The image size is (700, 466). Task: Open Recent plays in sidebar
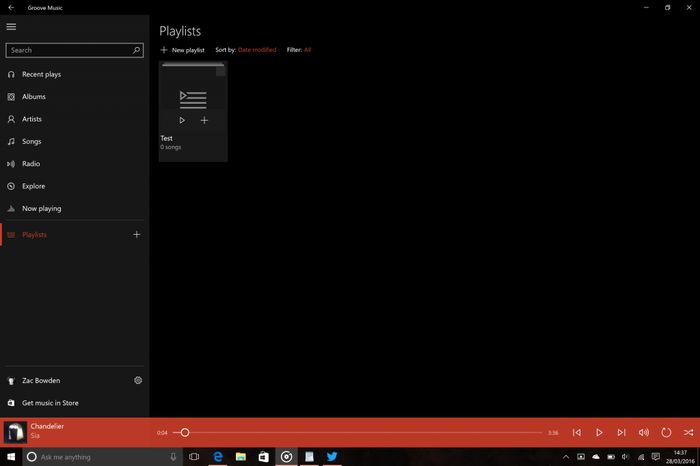[x=41, y=74]
